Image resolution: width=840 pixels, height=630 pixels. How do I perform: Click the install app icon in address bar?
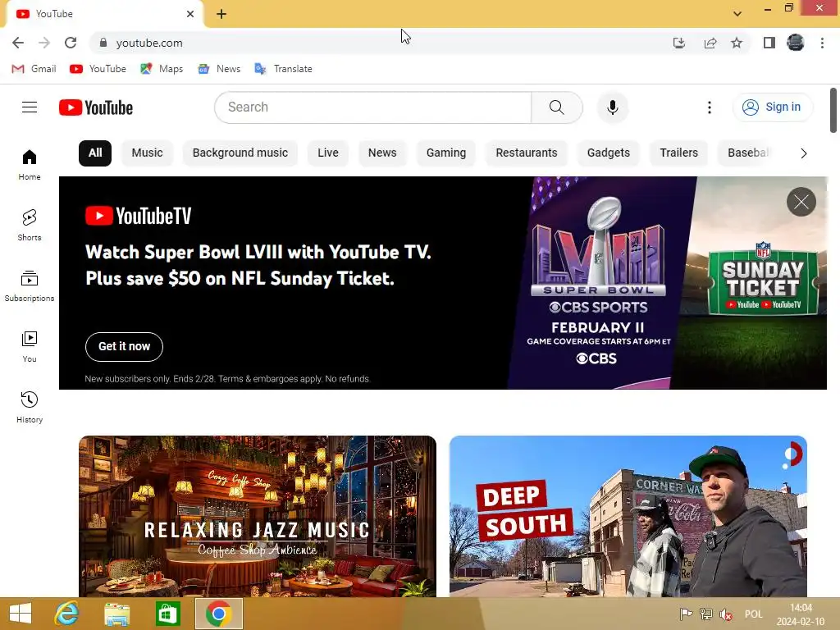pos(678,43)
